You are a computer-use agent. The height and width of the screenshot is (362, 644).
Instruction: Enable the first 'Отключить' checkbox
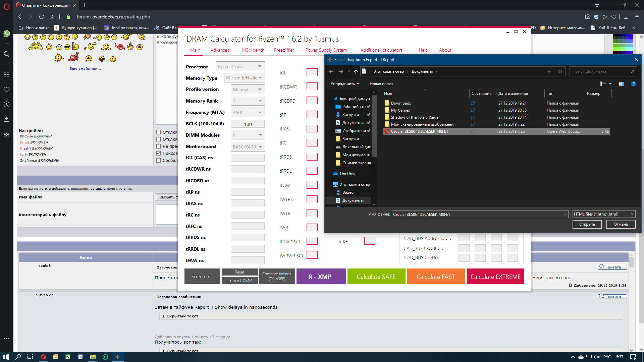coord(159,132)
